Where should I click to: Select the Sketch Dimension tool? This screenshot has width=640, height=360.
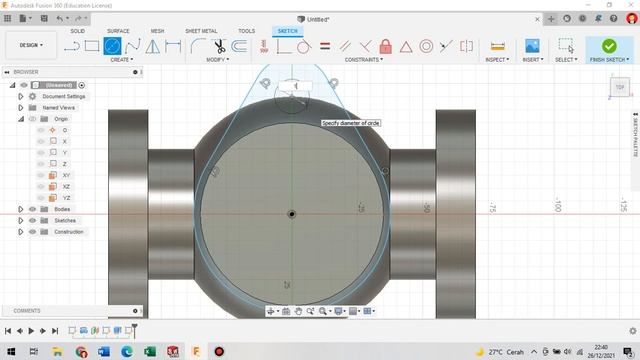[173, 46]
